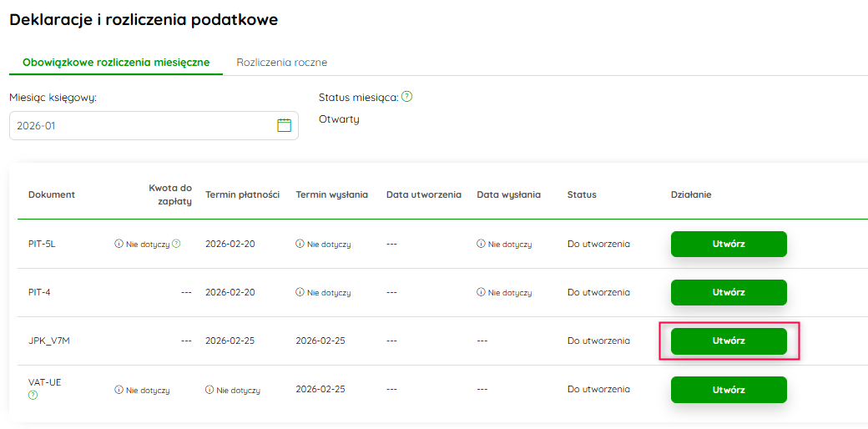Click the Kwota do zapłaty column header
The height and width of the screenshot is (429, 868).
(170, 194)
